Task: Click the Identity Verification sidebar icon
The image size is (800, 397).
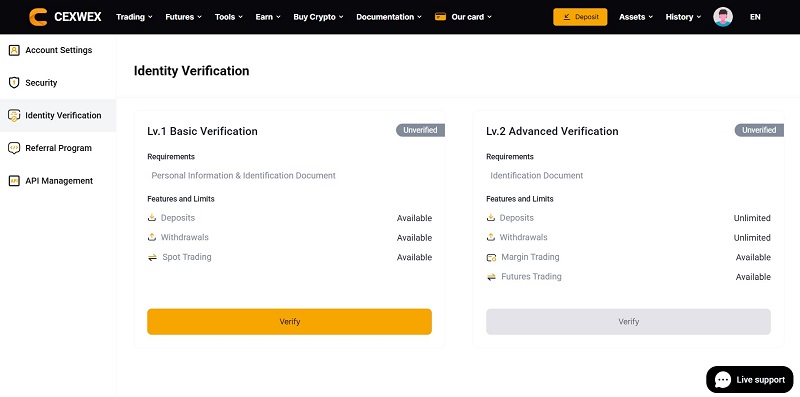Action: pos(14,115)
